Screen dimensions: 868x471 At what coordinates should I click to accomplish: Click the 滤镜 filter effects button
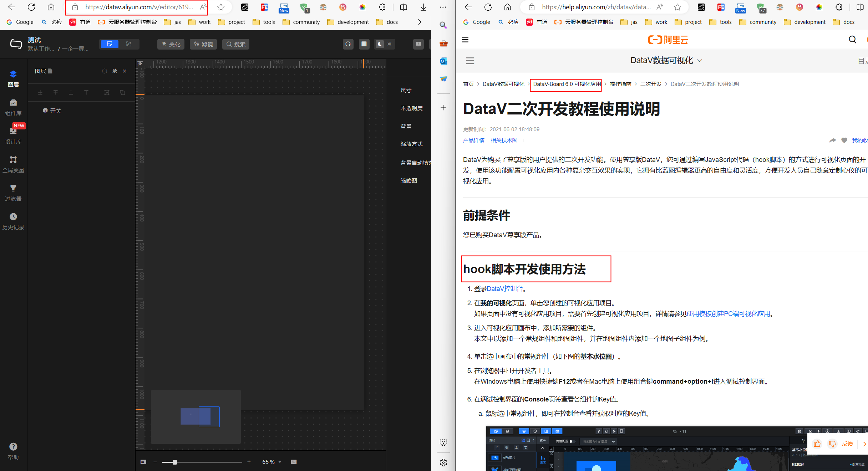[x=203, y=44]
